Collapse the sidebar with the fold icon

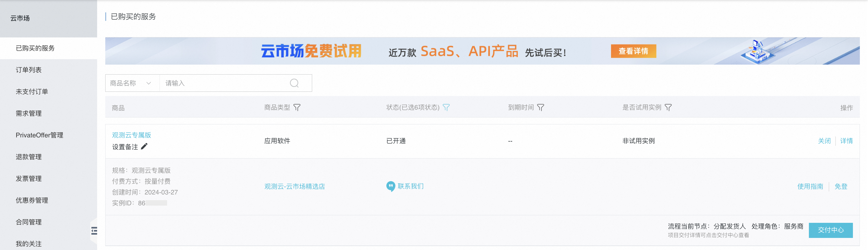coord(94,231)
